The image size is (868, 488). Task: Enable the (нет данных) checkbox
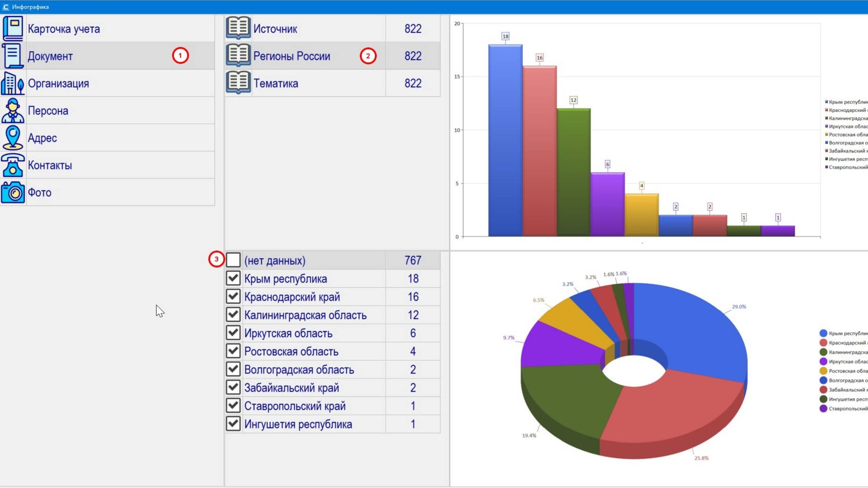pos(233,260)
